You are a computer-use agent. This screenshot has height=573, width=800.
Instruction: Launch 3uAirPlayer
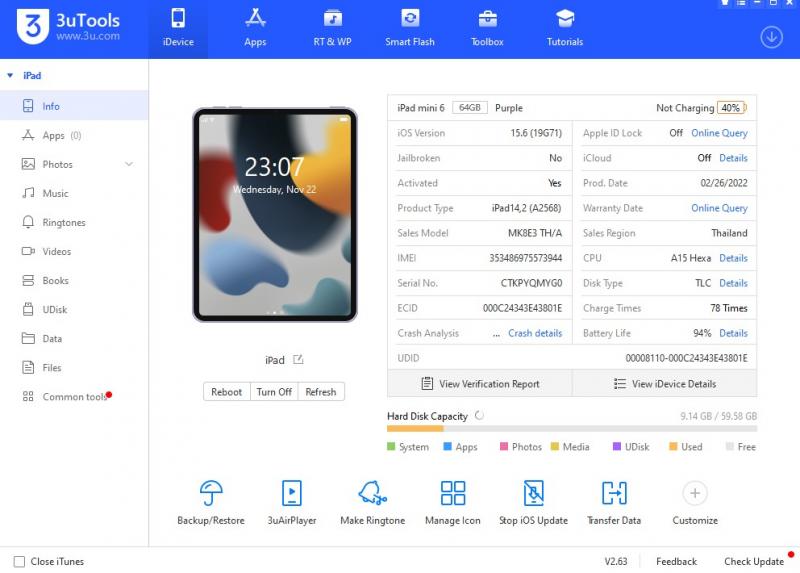pyautogui.click(x=292, y=503)
